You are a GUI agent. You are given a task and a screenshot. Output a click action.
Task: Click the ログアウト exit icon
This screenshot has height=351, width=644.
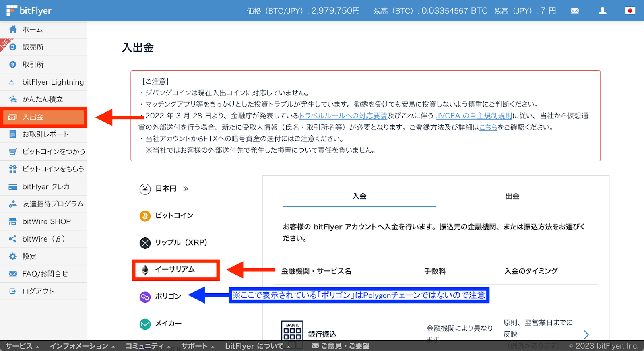(13, 291)
